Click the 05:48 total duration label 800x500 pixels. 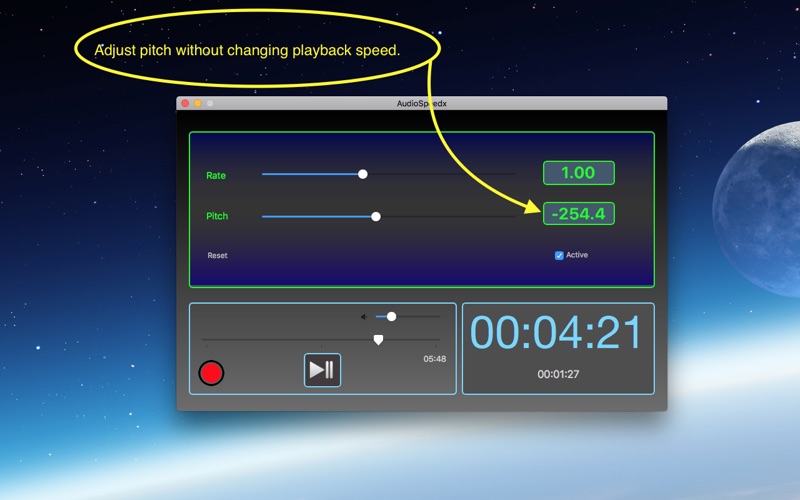tap(435, 359)
